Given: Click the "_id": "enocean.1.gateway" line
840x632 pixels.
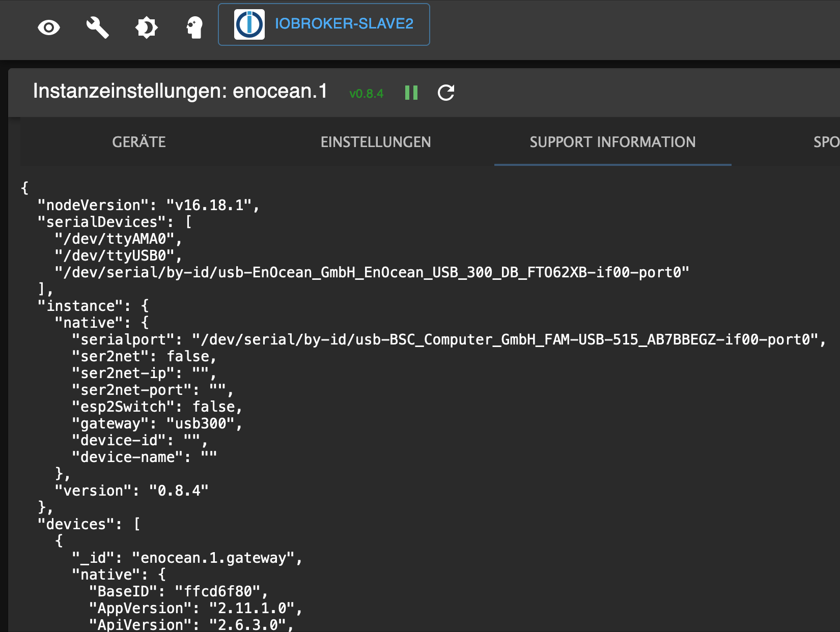Looking at the screenshot, I should tap(187, 558).
